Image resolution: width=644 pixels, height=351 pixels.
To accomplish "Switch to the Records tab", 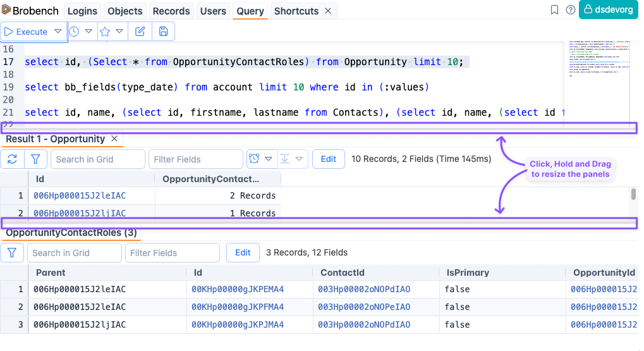I will (x=171, y=11).
